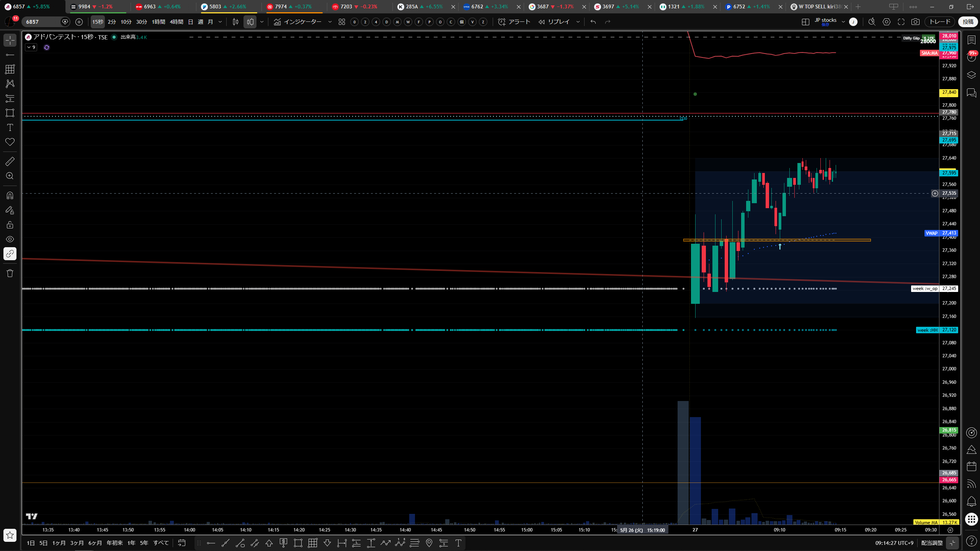Select the すべて date range
Viewport: 980px width, 551px height.
coord(161,543)
